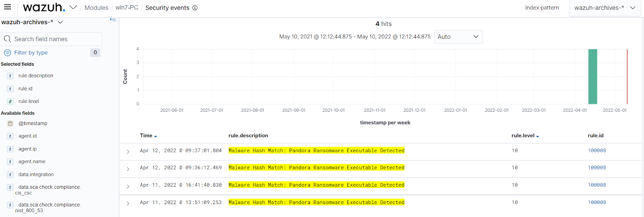This screenshot has height=217, width=644.
Task: Click type icon for compliance.nist_800_53 field
Action: (10, 205)
